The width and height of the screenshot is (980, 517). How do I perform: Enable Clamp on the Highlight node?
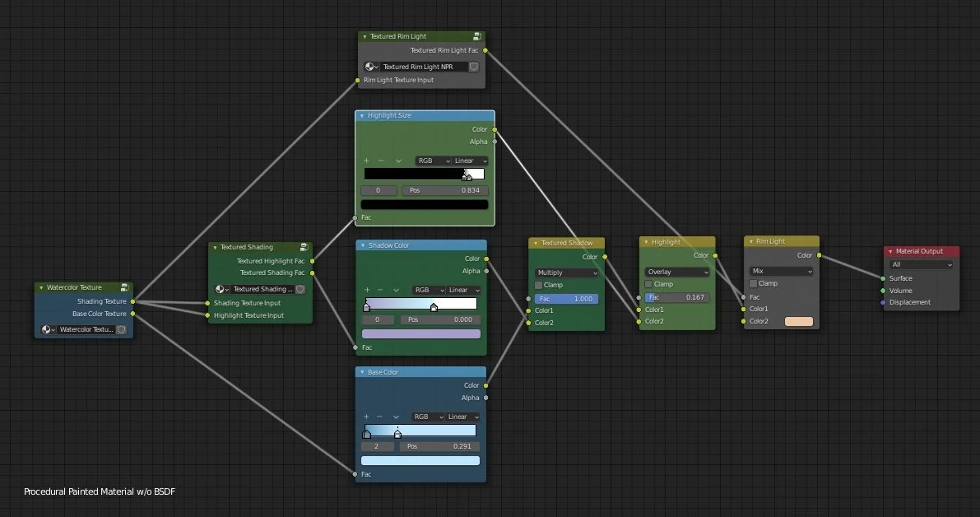[647, 283]
